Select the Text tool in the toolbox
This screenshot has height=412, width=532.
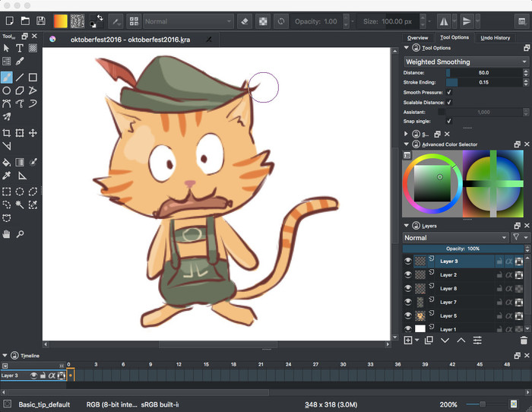pos(20,49)
